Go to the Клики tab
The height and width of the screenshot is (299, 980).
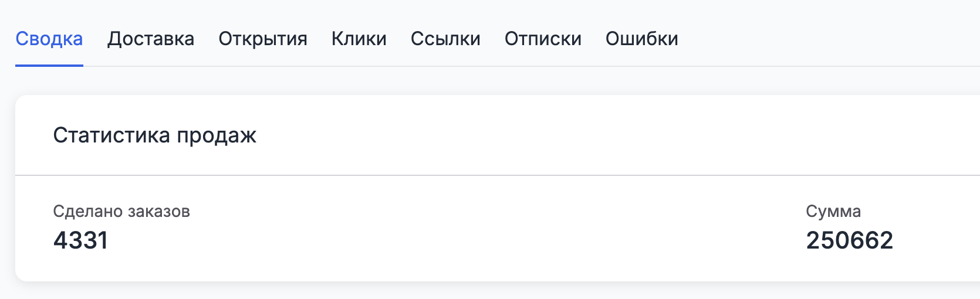click(359, 39)
